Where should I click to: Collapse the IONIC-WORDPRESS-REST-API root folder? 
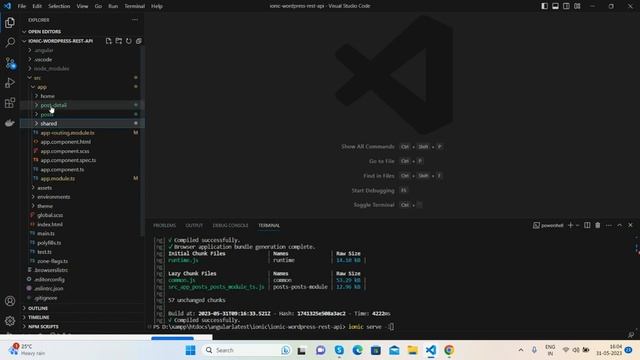coord(61,41)
